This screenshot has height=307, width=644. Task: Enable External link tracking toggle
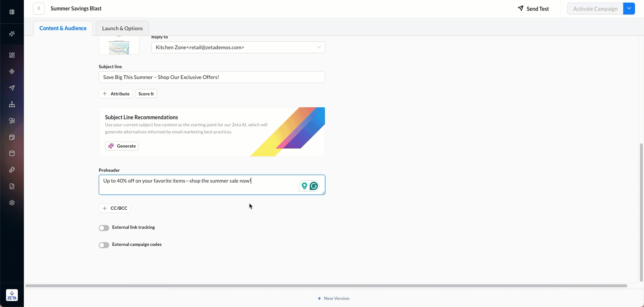pyautogui.click(x=104, y=228)
